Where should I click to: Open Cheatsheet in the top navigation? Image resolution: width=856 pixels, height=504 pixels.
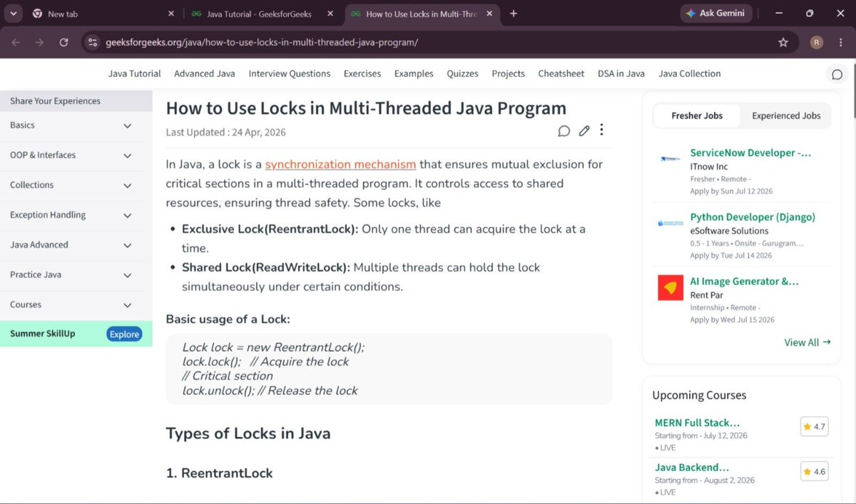[x=561, y=73]
